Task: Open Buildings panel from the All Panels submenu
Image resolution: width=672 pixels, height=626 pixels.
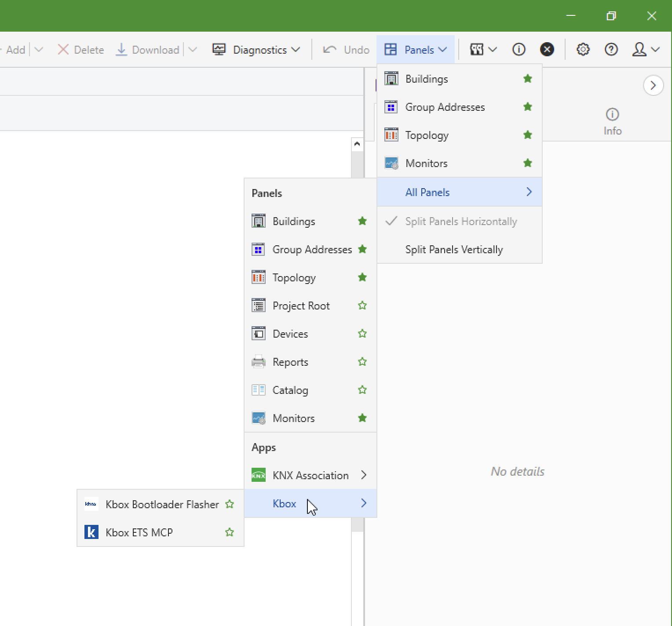Action: pos(310,221)
